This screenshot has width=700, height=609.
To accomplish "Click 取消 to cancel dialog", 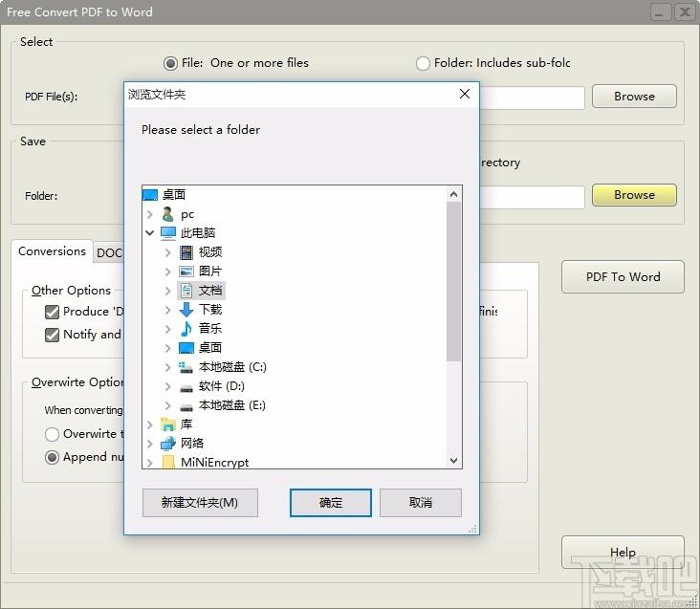I will (421, 503).
